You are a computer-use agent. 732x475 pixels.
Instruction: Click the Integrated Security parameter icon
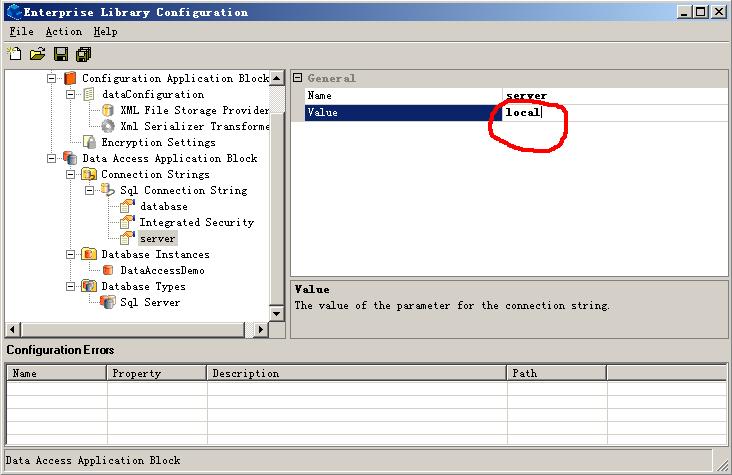pyautogui.click(x=127, y=222)
